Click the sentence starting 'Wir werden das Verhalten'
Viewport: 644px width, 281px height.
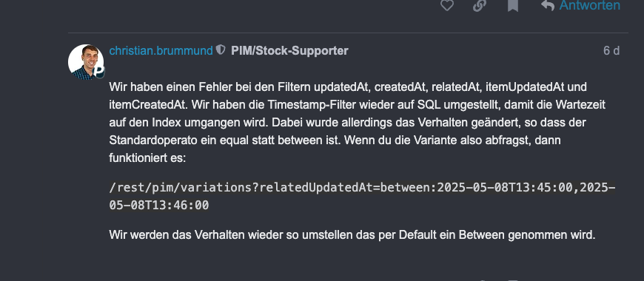pos(352,235)
